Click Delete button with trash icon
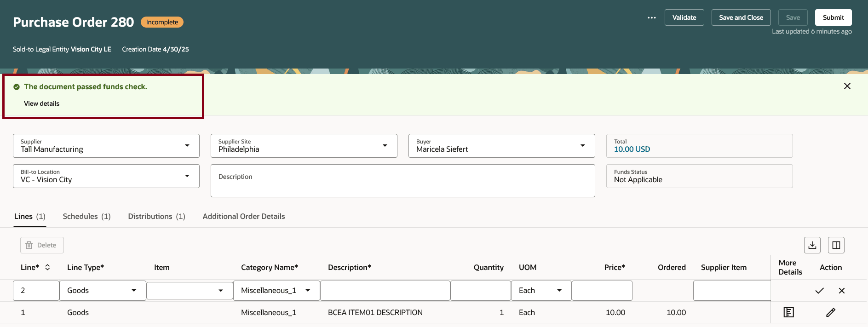The image size is (868, 327). (x=42, y=245)
